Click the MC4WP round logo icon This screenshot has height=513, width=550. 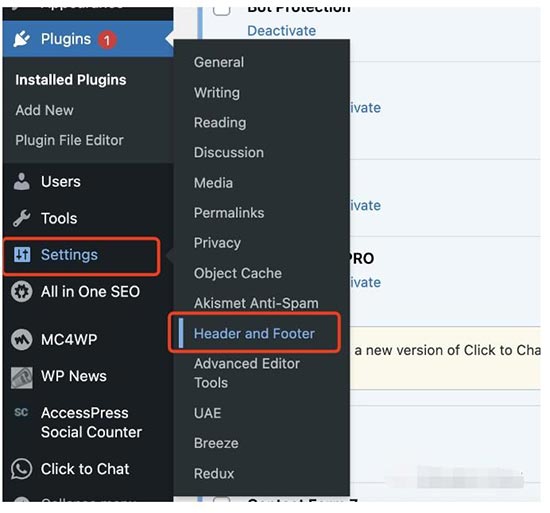22,339
